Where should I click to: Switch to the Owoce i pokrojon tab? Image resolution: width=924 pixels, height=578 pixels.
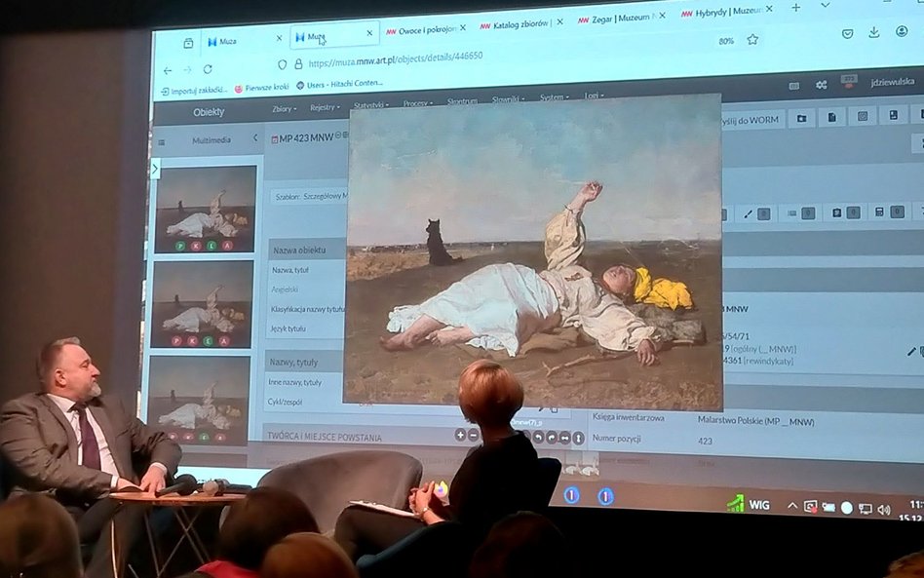point(426,29)
